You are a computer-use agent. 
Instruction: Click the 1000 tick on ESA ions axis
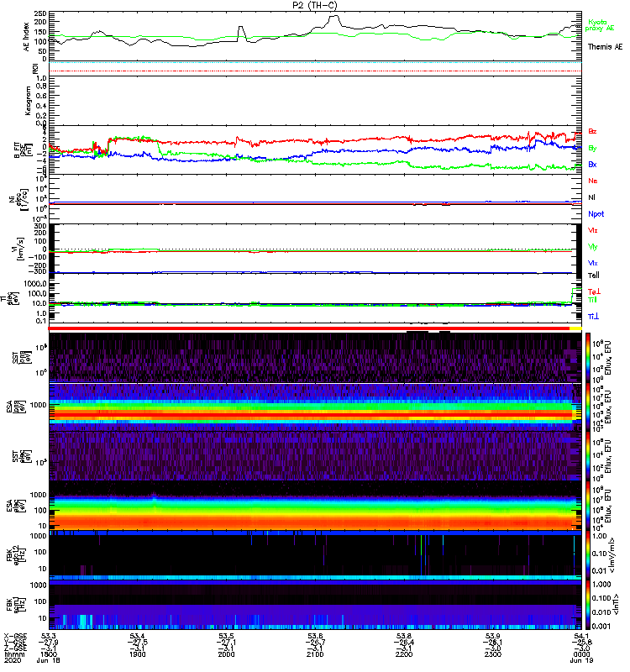(39, 405)
